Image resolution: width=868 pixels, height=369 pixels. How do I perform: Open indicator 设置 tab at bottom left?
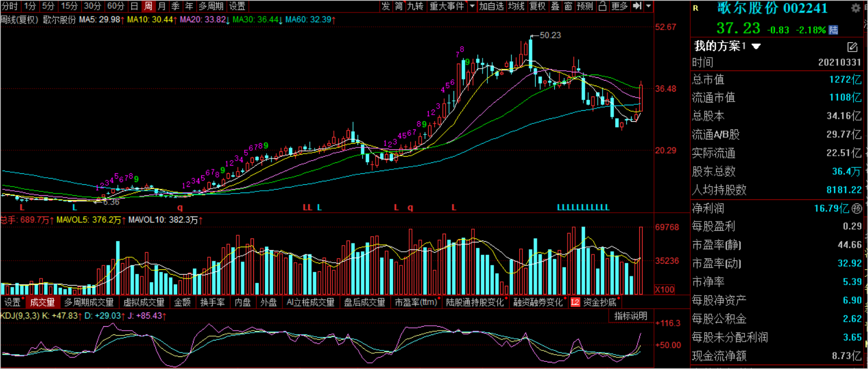(x=13, y=302)
